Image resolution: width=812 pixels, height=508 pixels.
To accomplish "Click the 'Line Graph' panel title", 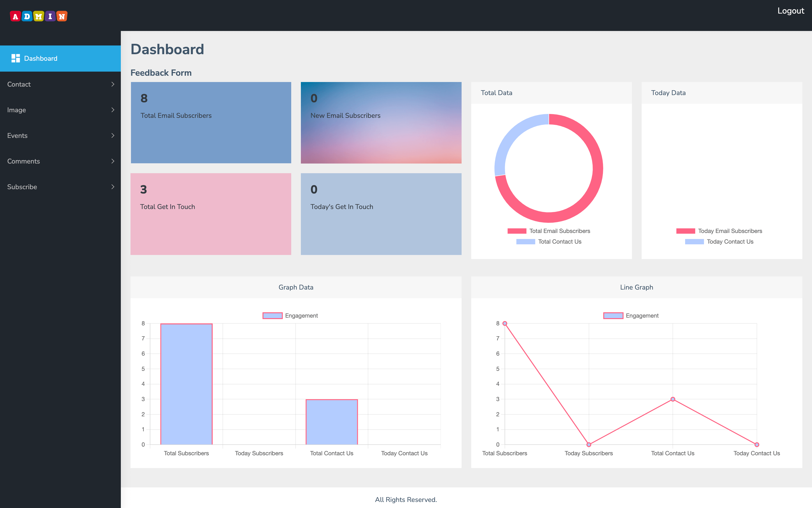I will [637, 287].
